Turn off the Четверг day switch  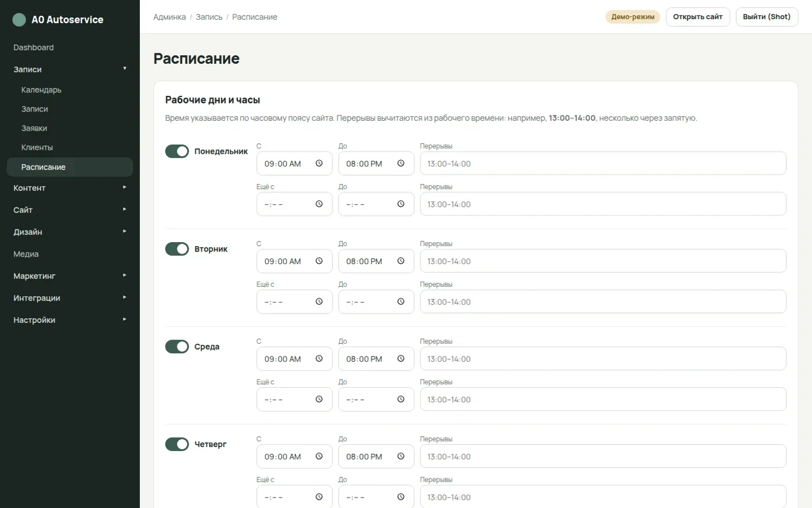tap(177, 444)
